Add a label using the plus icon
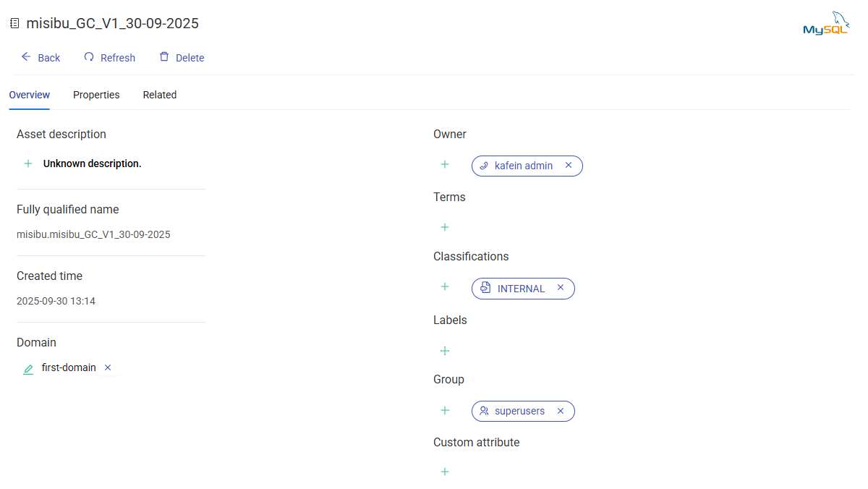Image resolution: width=868 pixels, height=489 pixels. coord(445,351)
